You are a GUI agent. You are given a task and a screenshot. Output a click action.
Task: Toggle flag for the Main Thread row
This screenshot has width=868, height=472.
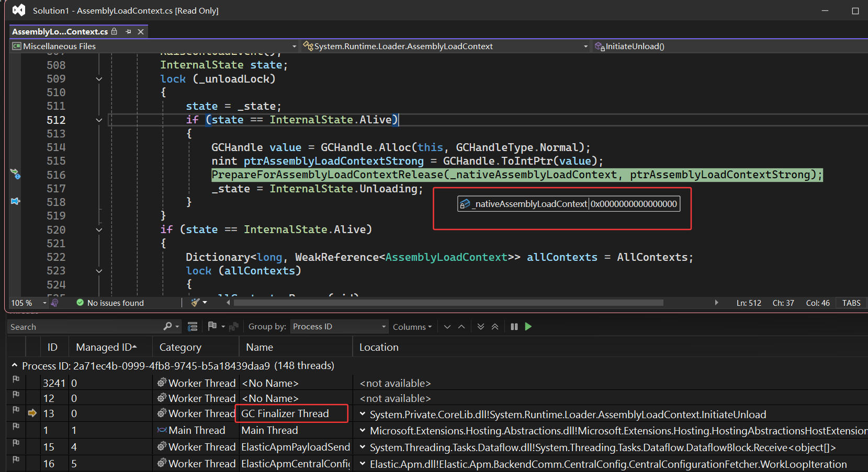pos(16,426)
